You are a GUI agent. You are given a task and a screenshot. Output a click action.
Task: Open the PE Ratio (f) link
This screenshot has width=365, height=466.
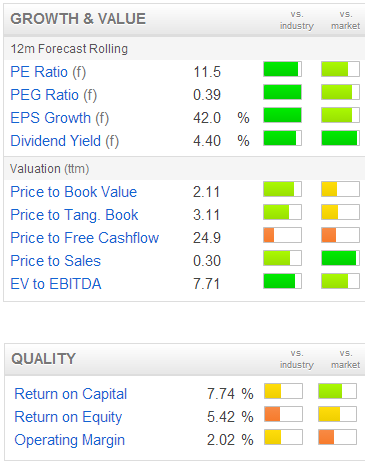(x=48, y=72)
